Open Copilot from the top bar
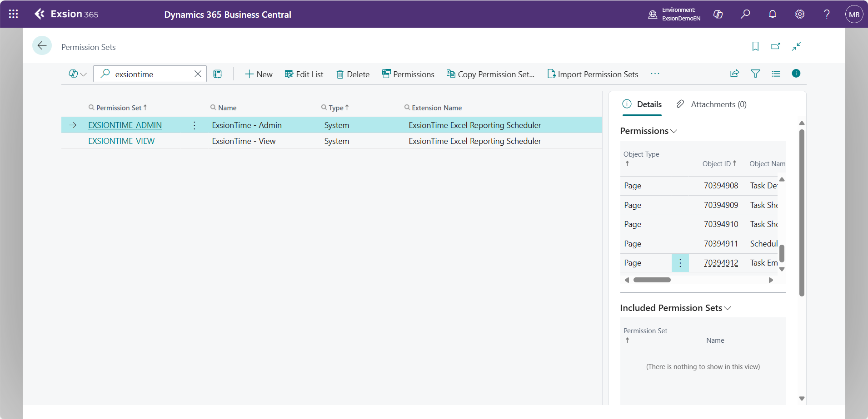868x419 pixels. coord(718,14)
